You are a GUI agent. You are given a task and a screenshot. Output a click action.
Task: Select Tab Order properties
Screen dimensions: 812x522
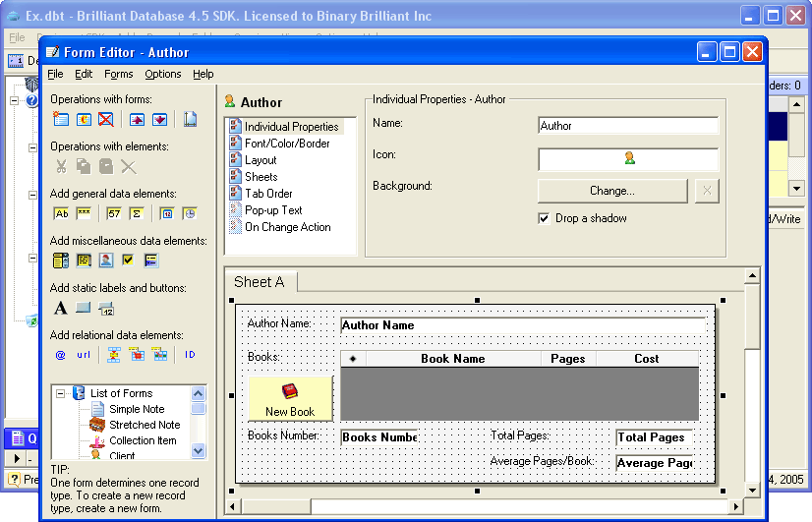tap(268, 193)
